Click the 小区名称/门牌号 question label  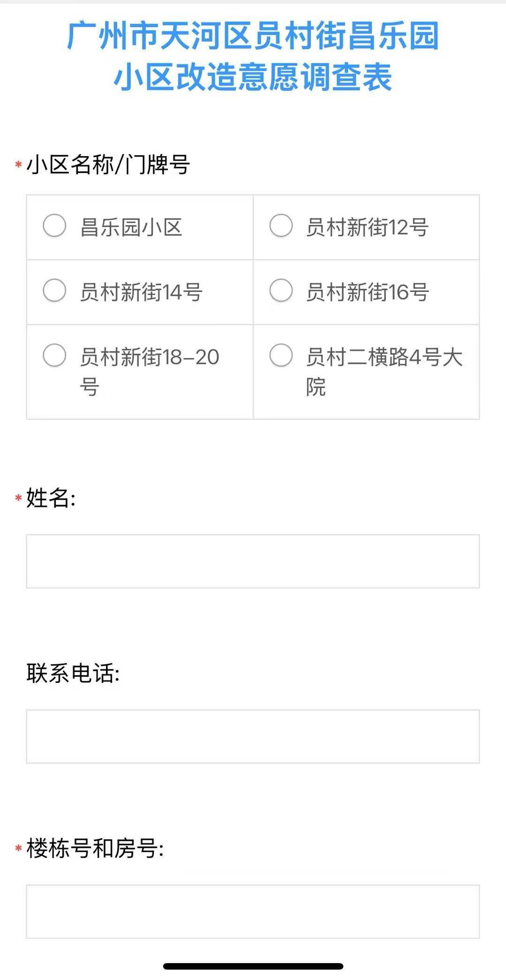pos(108,165)
